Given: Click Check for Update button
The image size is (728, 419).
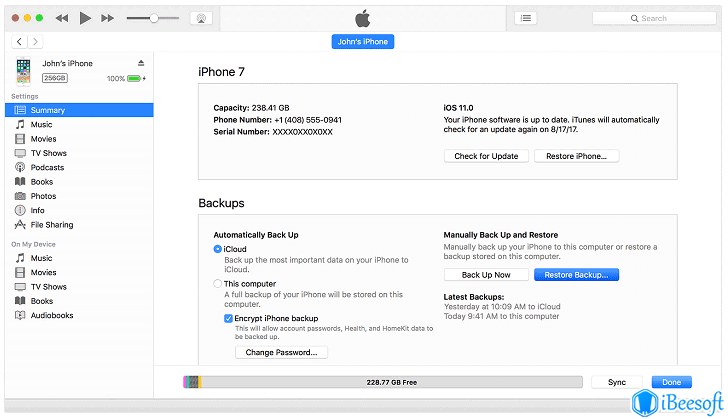Looking at the screenshot, I should (x=486, y=156).
